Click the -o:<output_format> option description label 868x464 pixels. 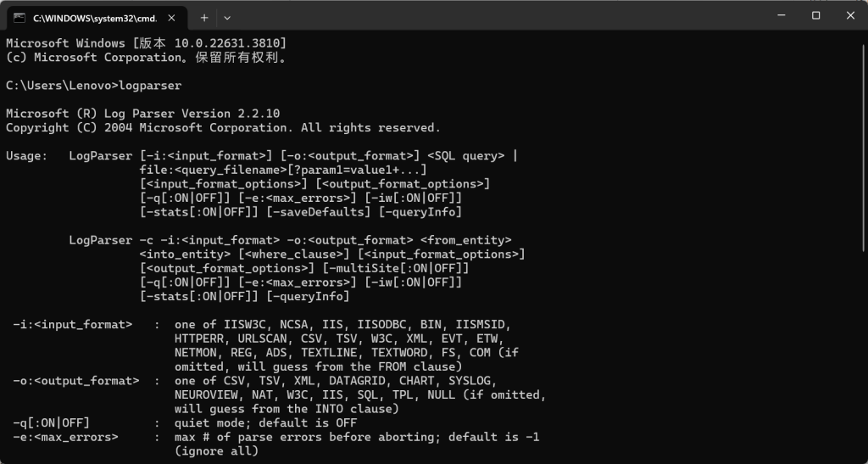point(75,381)
